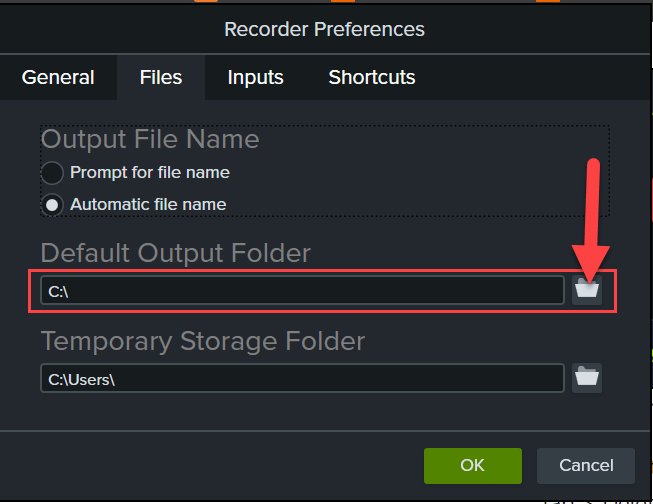This screenshot has width=653, height=504.
Task: Select the Automatic file name radio button
Action: 52,205
